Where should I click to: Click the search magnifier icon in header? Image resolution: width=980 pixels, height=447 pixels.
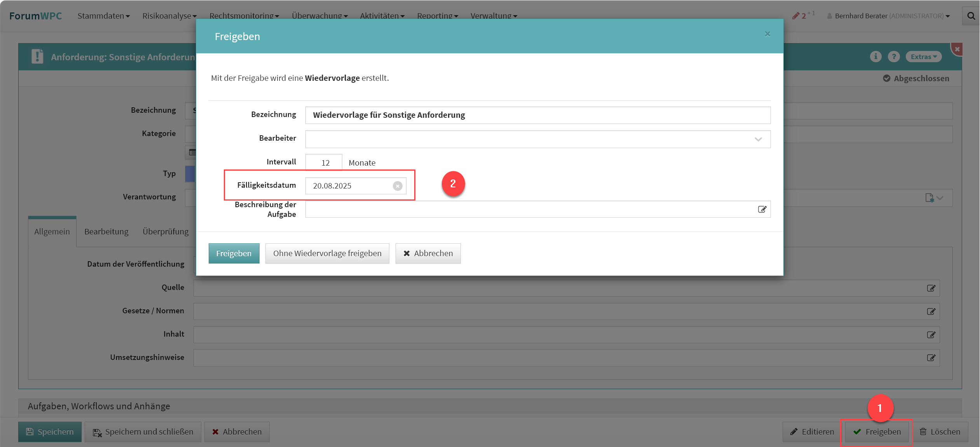point(971,16)
